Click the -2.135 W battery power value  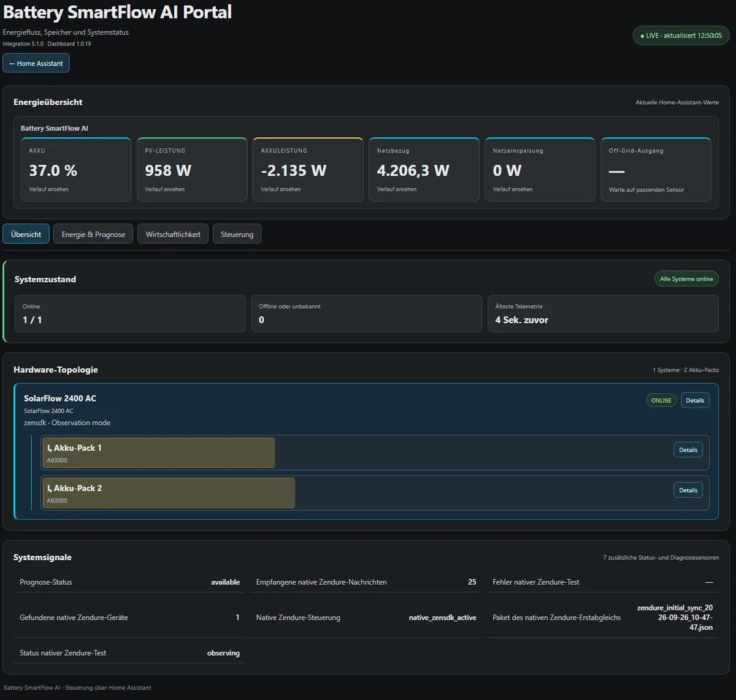point(293,170)
